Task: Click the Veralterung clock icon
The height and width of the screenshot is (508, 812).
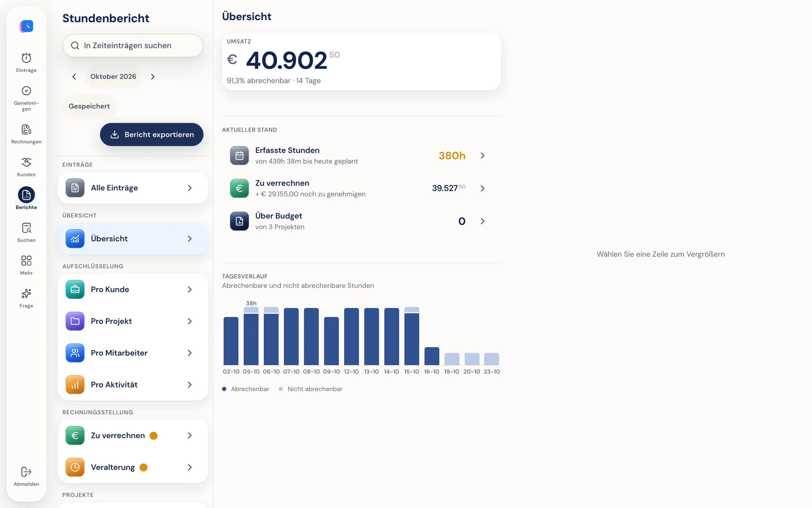Action: (x=75, y=467)
